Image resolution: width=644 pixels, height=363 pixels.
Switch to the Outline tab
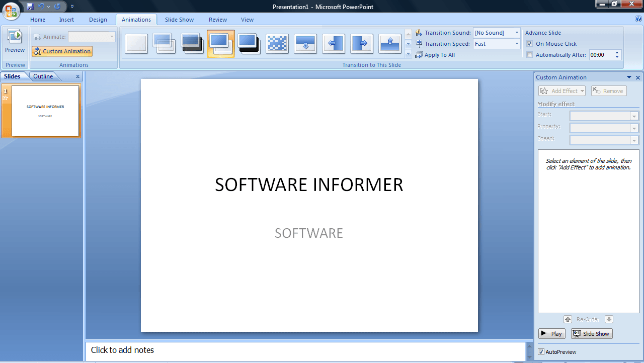tap(43, 76)
